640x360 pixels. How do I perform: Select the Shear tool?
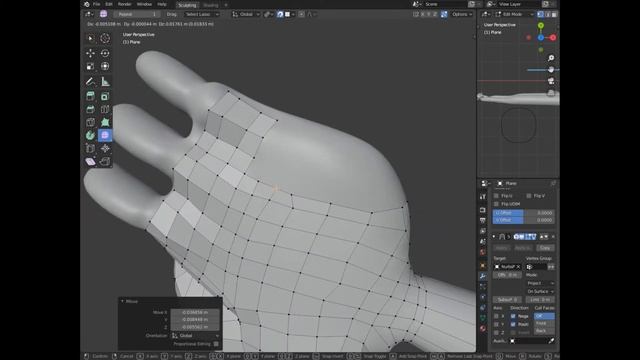click(x=90, y=162)
